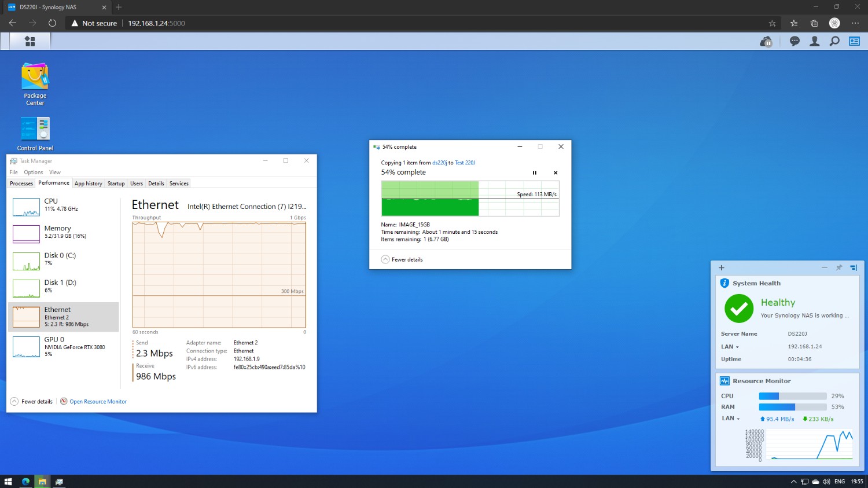The height and width of the screenshot is (488, 868).
Task: Show hidden system tray icons
Action: click(793, 482)
